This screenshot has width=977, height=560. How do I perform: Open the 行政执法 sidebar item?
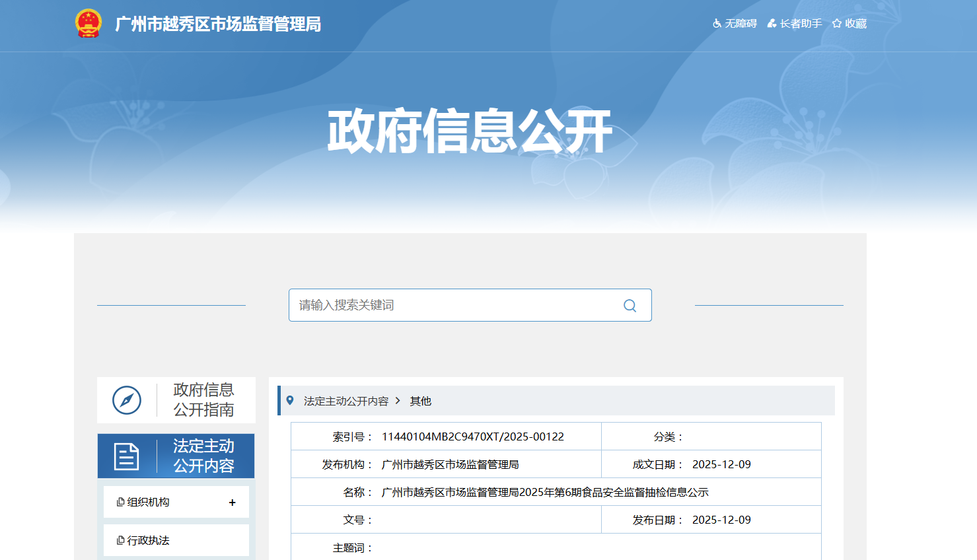tap(148, 541)
